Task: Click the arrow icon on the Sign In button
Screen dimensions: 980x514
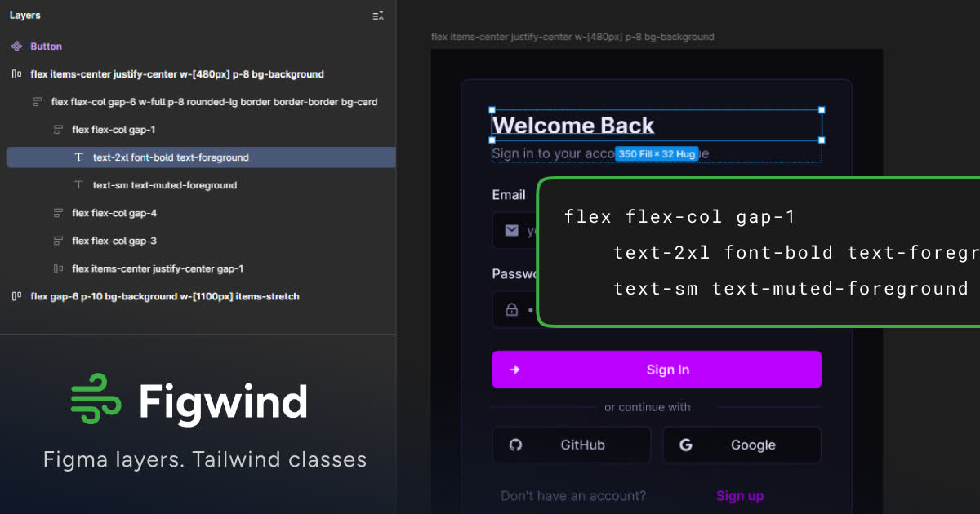Action: [x=514, y=370]
